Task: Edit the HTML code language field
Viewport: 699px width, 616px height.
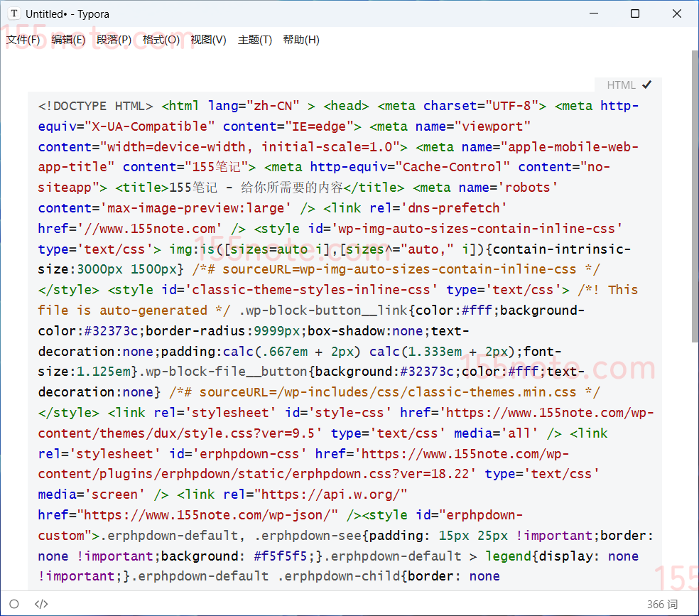Action: click(620, 85)
